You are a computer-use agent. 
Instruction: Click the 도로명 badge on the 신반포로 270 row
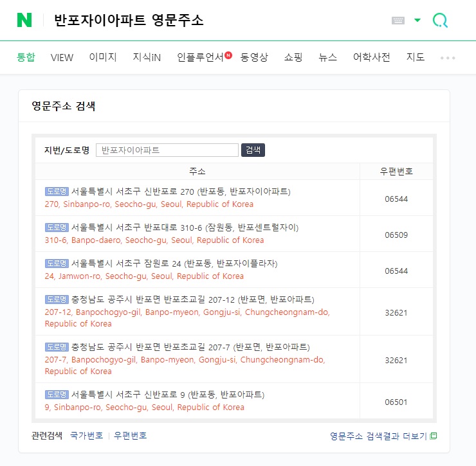tap(57, 192)
